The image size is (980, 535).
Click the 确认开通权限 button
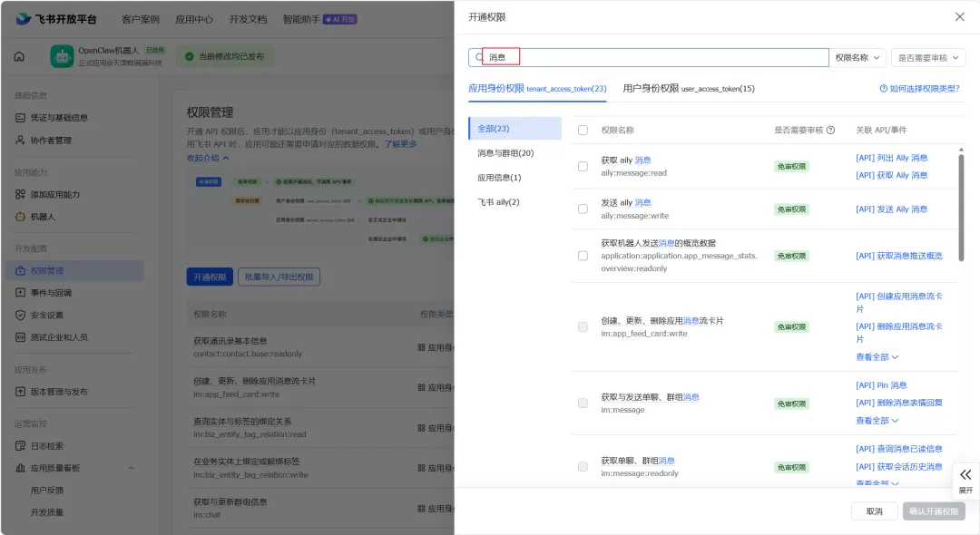(x=934, y=511)
